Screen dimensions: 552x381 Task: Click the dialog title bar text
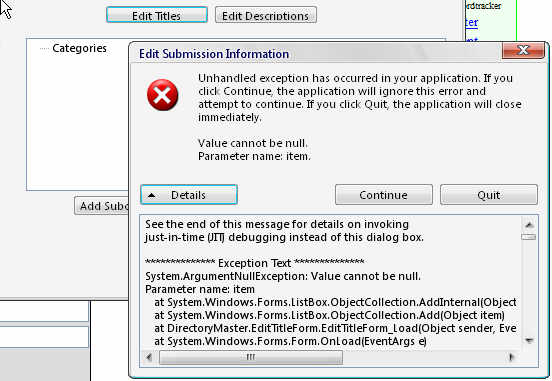(214, 54)
